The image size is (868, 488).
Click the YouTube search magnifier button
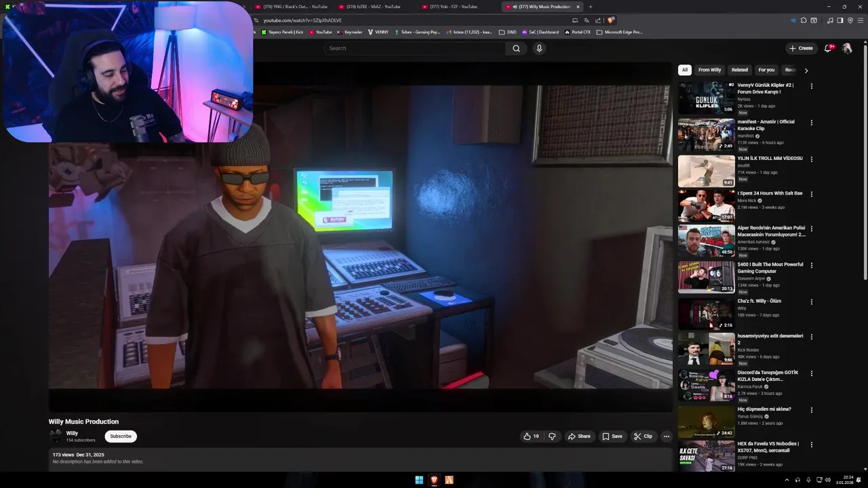(516, 48)
